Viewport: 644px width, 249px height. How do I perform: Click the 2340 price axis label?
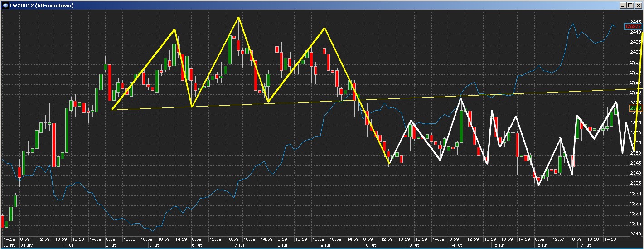click(635, 173)
